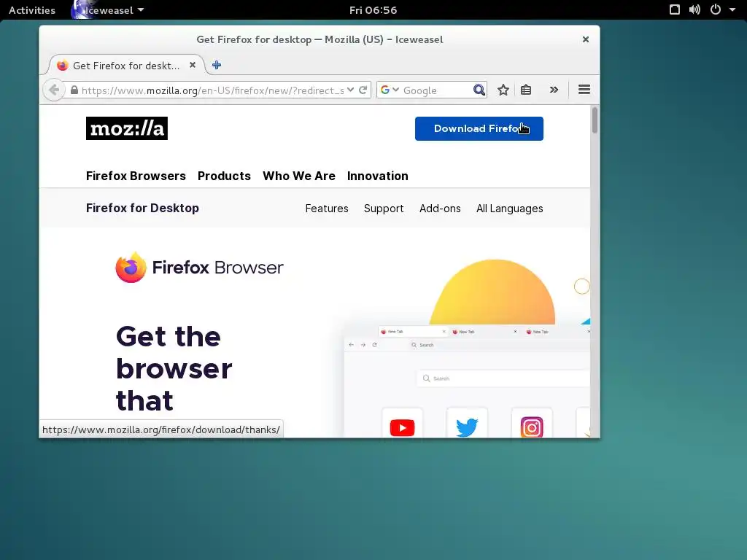The width and height of the screenshot is (747, 560).
Task: Select the Get Firefox for desktop tab
Action: coord(125,65)
